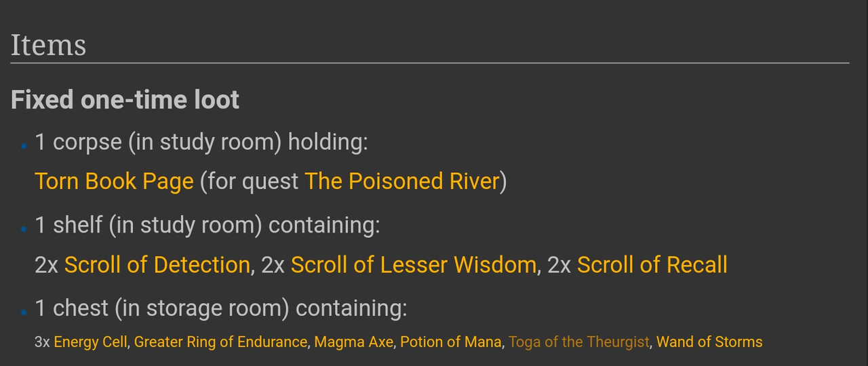Open the Torn Book Page link
Screen dimensions: 868x366
pos(114,182)
